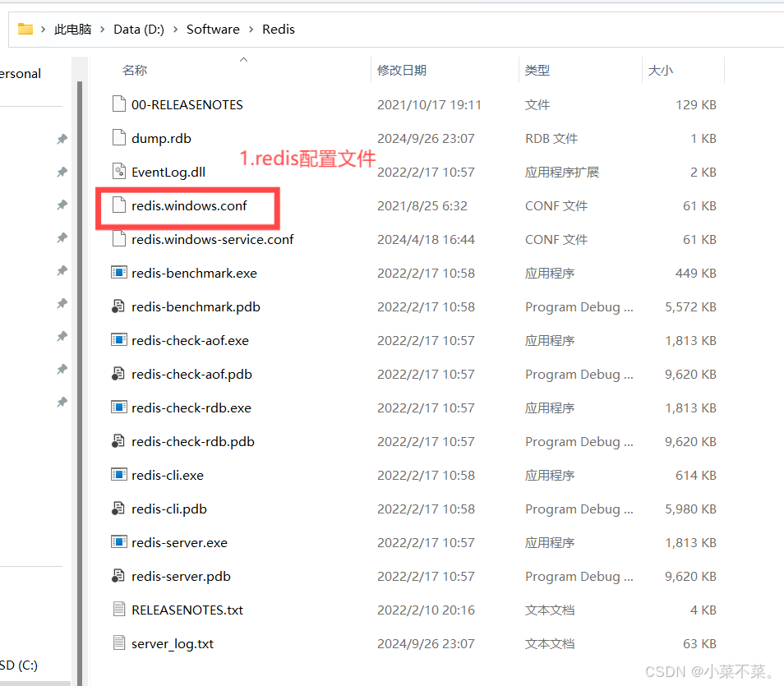Click the redis-benchmark.exe application icon
Viewport: 784px width, 686px height.
tap(119, 273)
